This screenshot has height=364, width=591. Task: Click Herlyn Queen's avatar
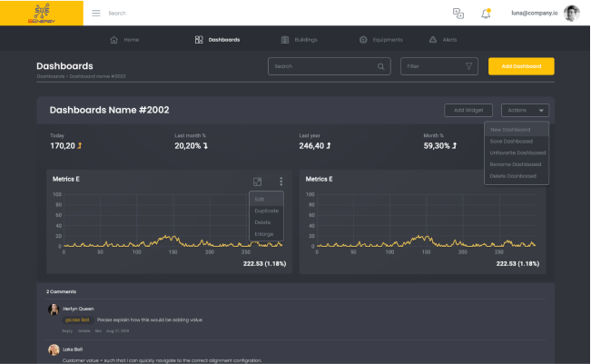coord(54,310)
